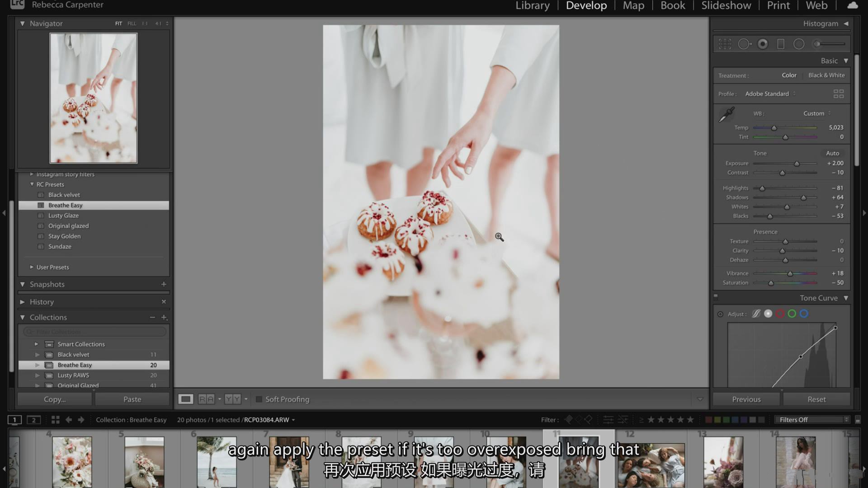The width and height of the screenshot is (868, 488).
Task: Switch to the Library module
Action: tap(533, 5)
